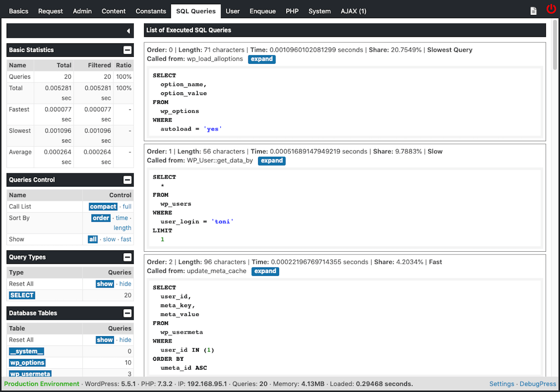Filter queries by the wp_options table

click(x=27, y=362)
